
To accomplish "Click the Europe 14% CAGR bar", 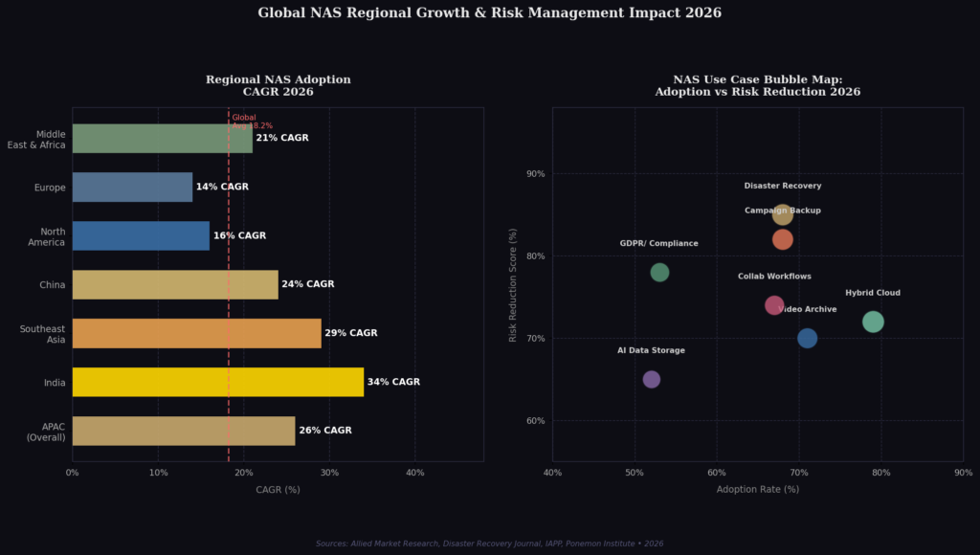I will 132,187.
